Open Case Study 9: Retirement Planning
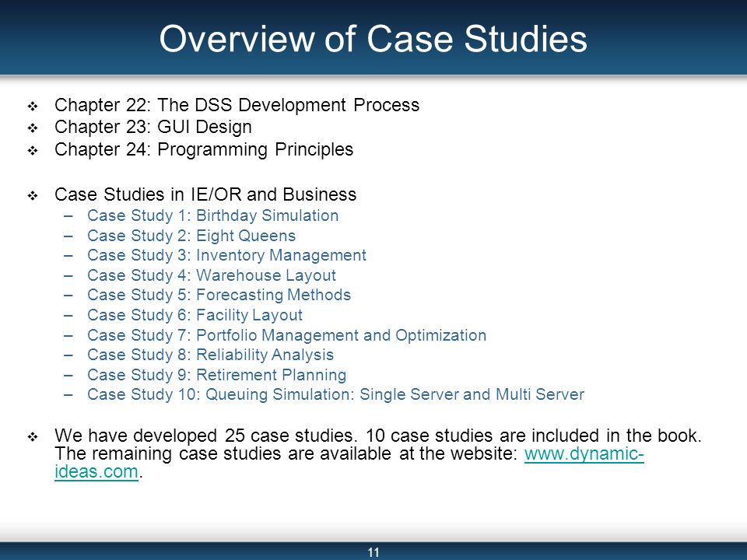 217,375
